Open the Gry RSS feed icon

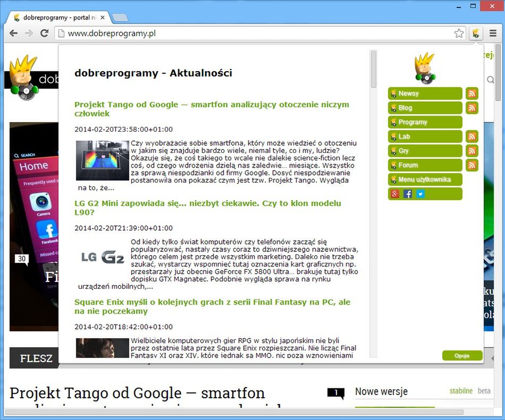pyautogui.click(x=472, y=151)
